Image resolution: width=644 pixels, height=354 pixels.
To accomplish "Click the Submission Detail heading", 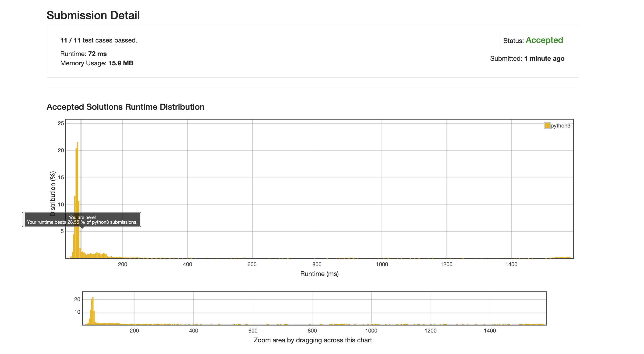I will [93, 15].
